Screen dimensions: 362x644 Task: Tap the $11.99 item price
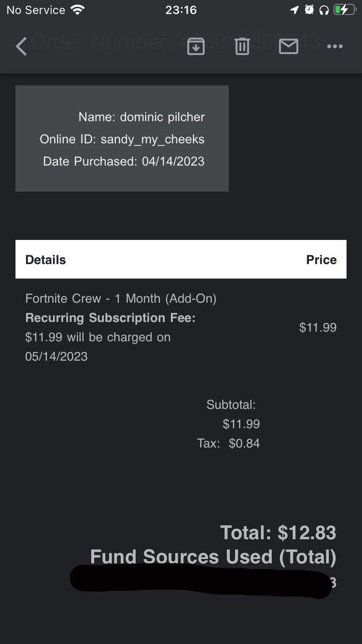(318, 327)
